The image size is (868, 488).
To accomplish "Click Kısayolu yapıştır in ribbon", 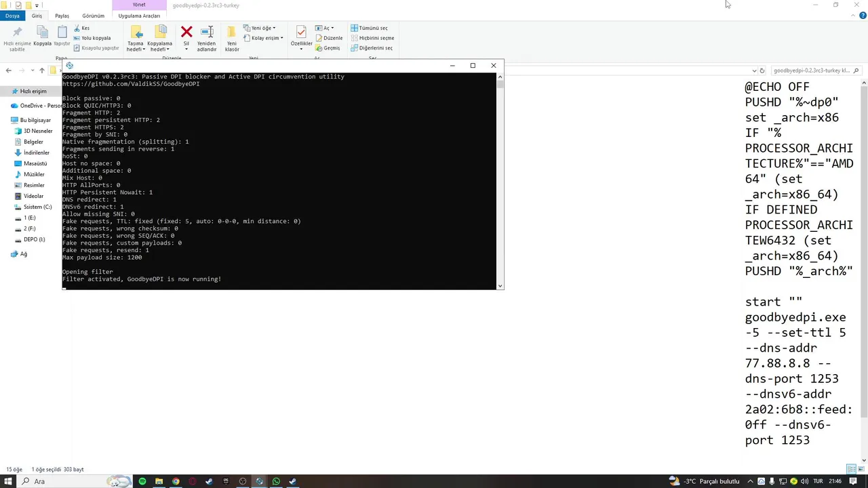I will 96,48.
